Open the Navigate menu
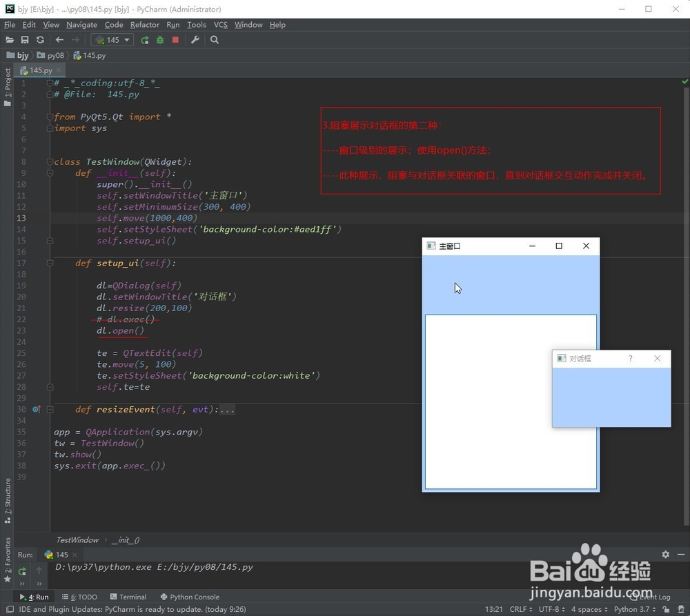Viewport: 690px width, 616px height. [x=82, y=25]
